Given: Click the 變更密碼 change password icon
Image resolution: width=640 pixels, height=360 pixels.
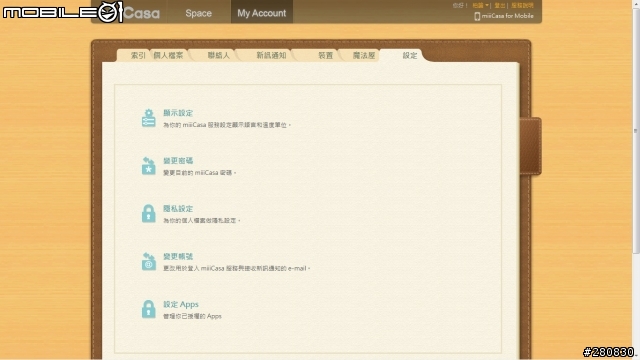Looking at the screenshot, I should [x=149, y=166].
